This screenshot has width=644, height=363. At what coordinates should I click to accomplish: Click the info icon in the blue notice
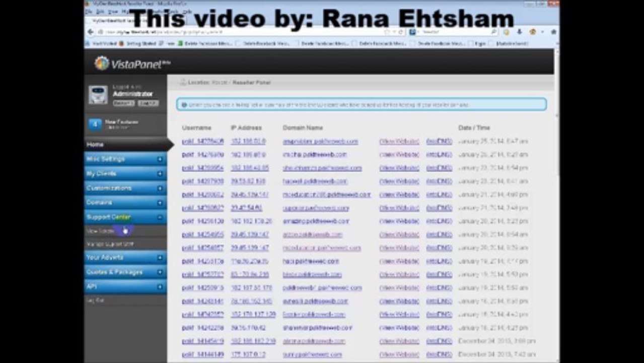coord(184,105)
